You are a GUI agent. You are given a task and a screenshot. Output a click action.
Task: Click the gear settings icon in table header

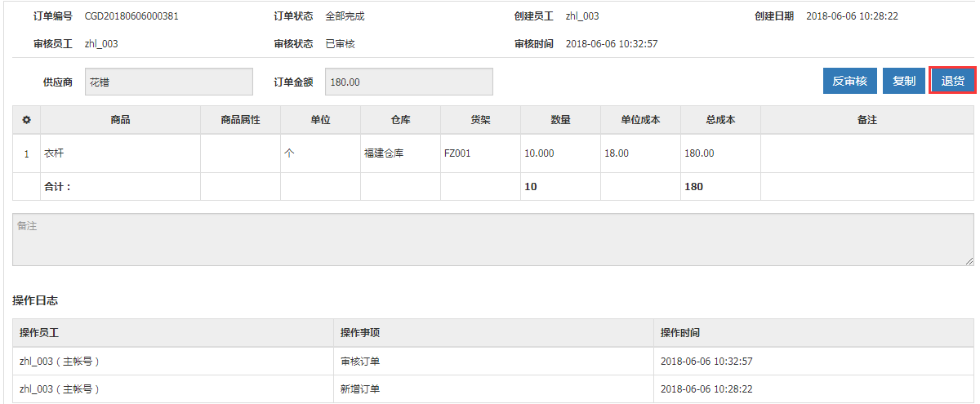(x=26, y=120)
